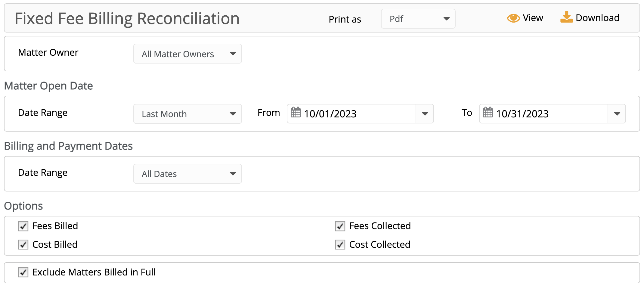Uncheck the Fees Billed checkbox
The height and width of the screenshot is (289, 644).
[23, 226]
